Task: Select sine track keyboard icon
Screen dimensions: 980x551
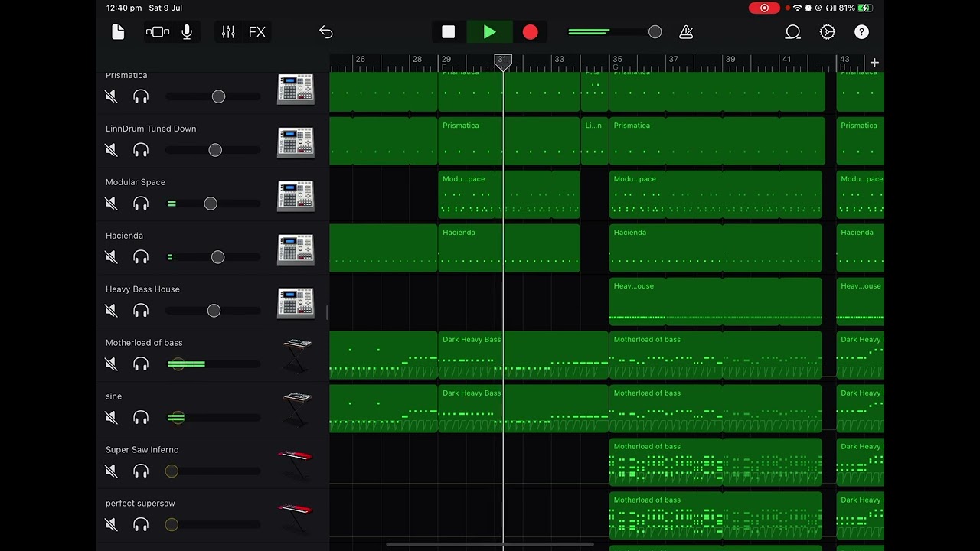Action: tap(297, 409)
